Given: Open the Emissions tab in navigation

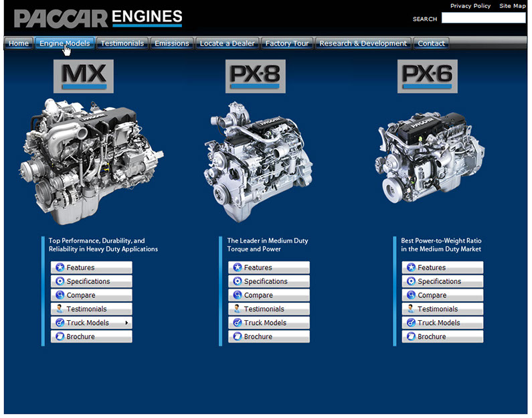Looking at the screenshot, I should pos(171,44).
